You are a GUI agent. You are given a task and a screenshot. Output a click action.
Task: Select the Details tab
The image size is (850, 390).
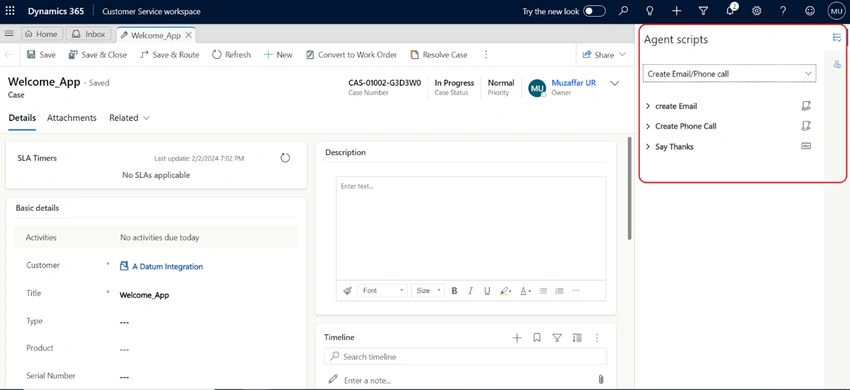coord(22,118)
